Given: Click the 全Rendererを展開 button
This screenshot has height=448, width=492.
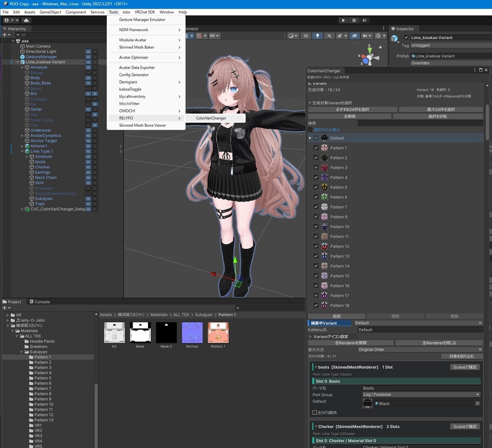Looking at the screenshot, I should click(x=350, y=343).
